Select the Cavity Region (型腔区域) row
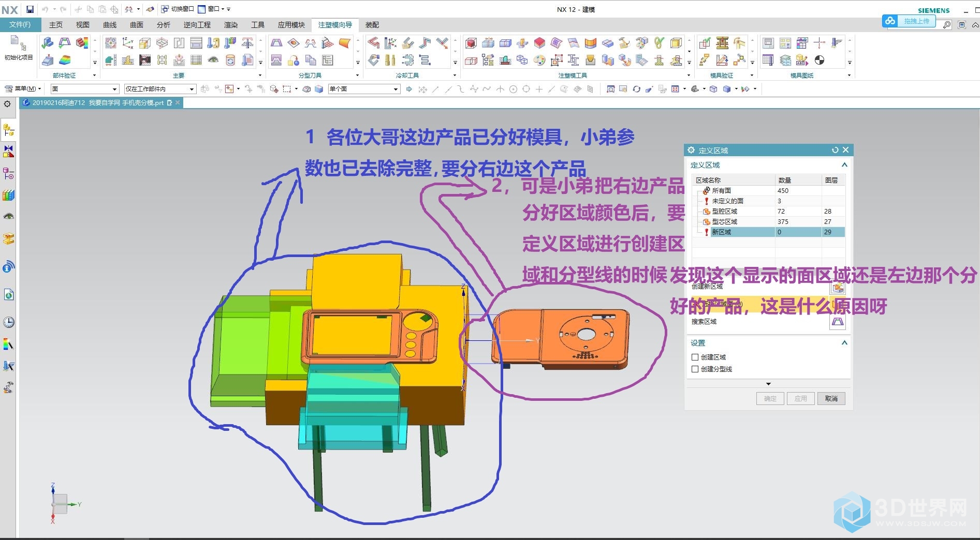980x540 pixels. point(768,211)
